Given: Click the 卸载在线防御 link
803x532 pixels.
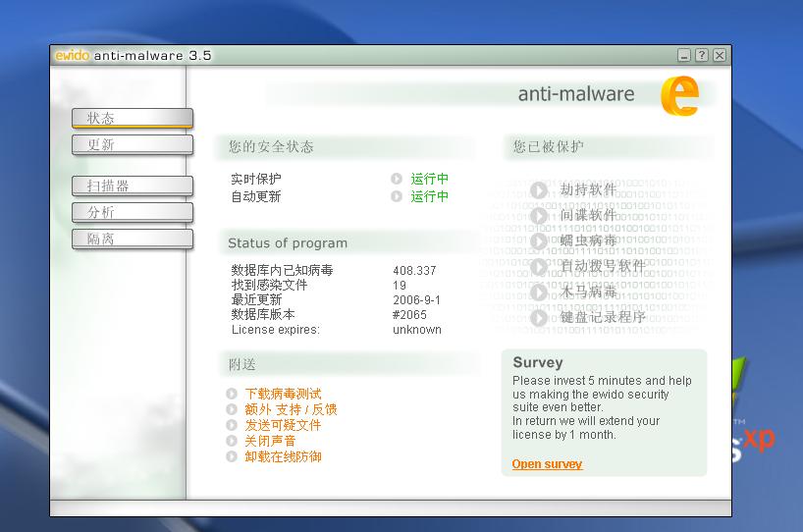Looking at the screenshot, I should 283,456.
